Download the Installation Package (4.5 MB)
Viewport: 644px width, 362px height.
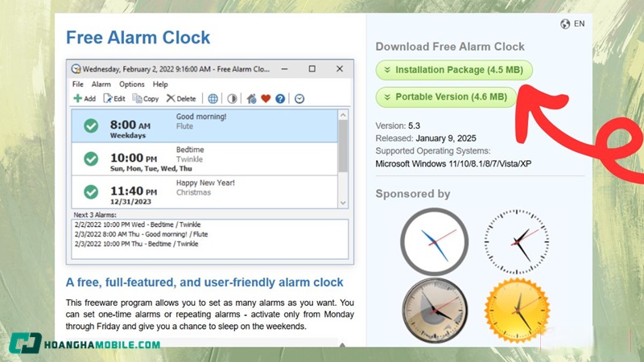(454, 70)
